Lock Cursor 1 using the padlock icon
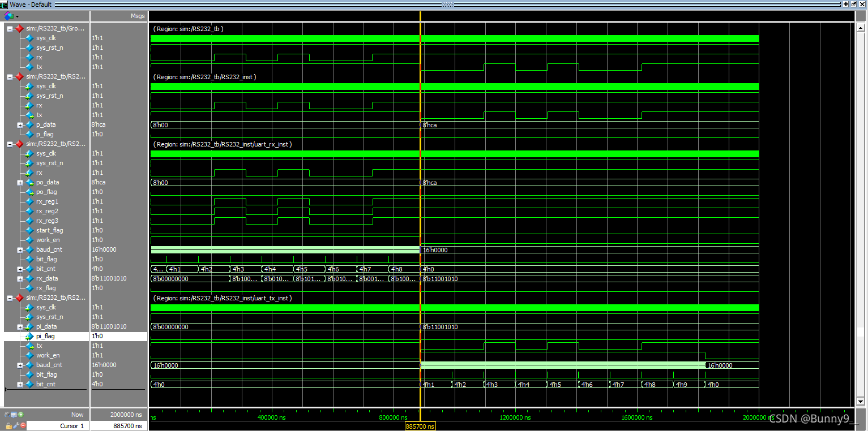 (9, 426)
